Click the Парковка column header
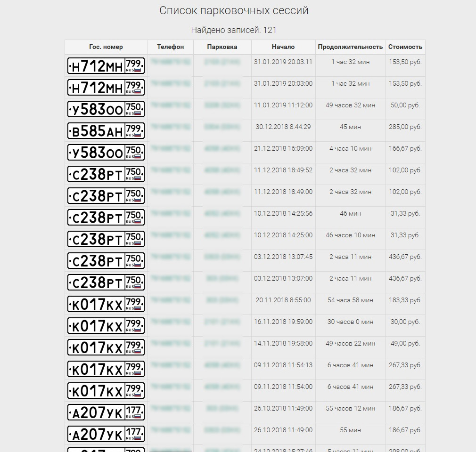The image size is (476, 452). [x=222, y=47]
